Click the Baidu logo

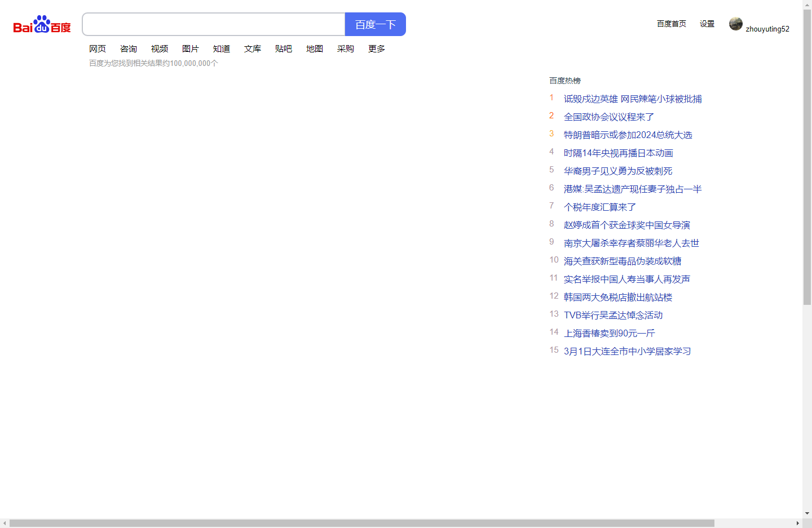pyautogui.click(x=41, y=24)
